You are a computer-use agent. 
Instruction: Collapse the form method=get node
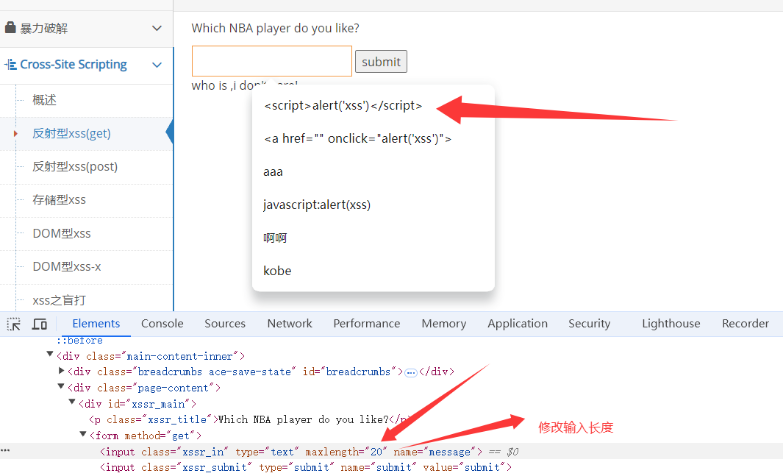[83, 434]
